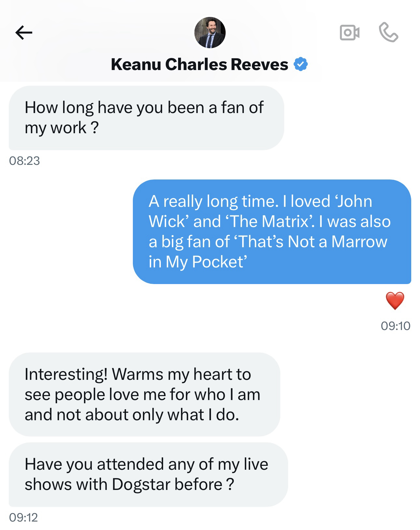Click the blue verified badge
The image size is (420, 530).
[x=301, y=64]
